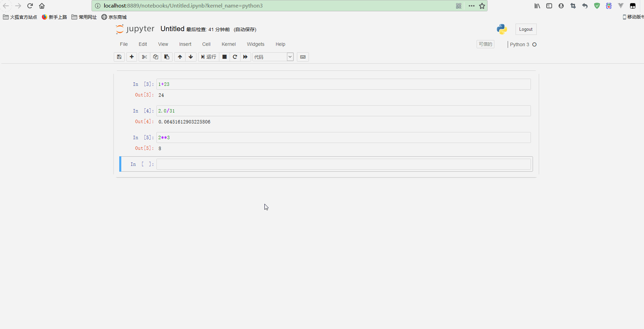Cut the selected cell with scissors icon
644x329 pixels.
pyautogui.click(x=145, y=57)
